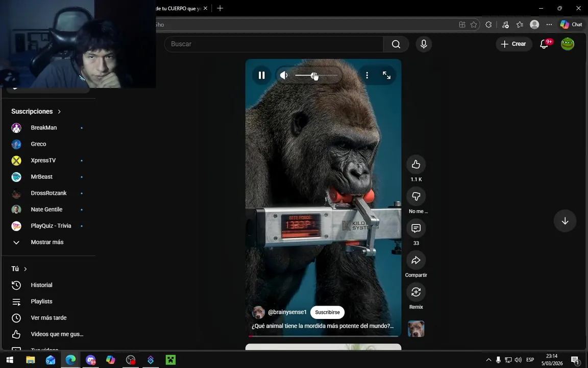Start voice search with microphone

[424, 44]
